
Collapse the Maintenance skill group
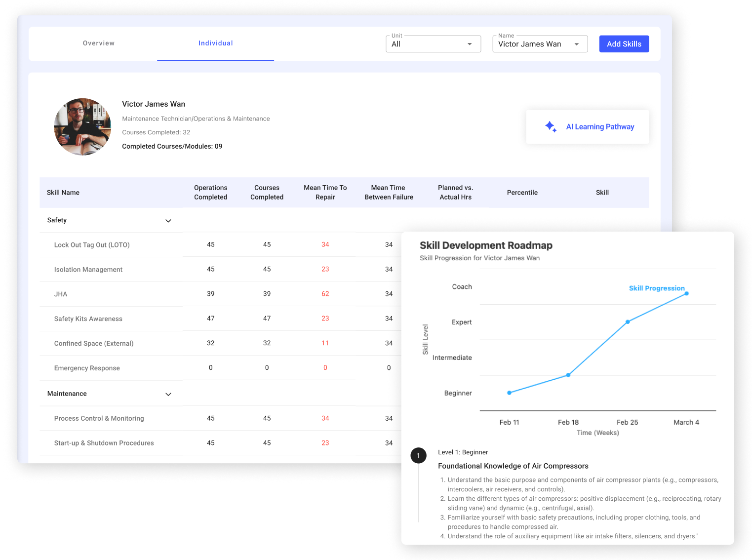(x=168, y=394)
